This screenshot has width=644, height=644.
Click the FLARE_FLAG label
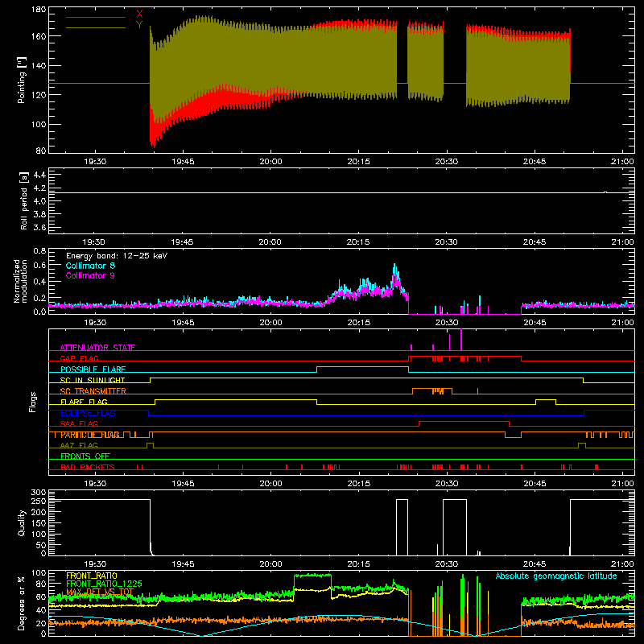coord(84,402)
